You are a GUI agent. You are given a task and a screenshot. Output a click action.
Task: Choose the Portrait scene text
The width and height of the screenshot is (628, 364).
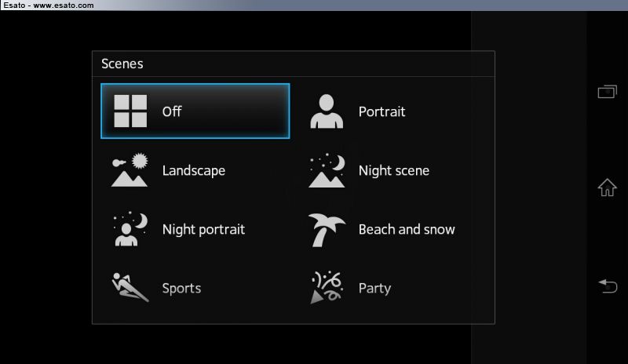click(382, 111)
